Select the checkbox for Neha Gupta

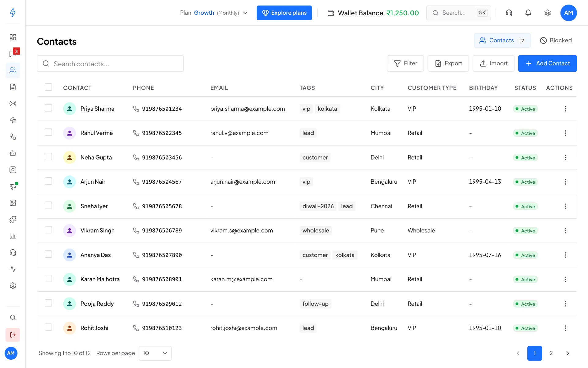click(x=48, y=157)
